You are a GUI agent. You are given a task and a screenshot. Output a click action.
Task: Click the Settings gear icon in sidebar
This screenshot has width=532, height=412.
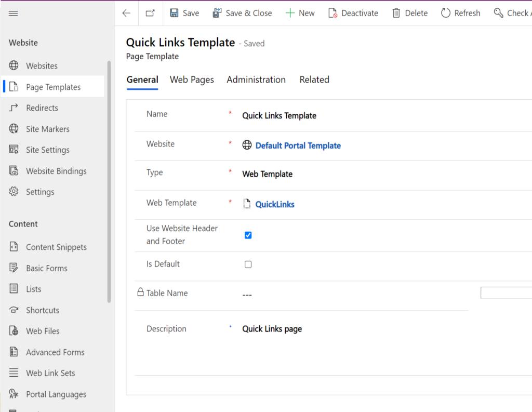[14, 191]
